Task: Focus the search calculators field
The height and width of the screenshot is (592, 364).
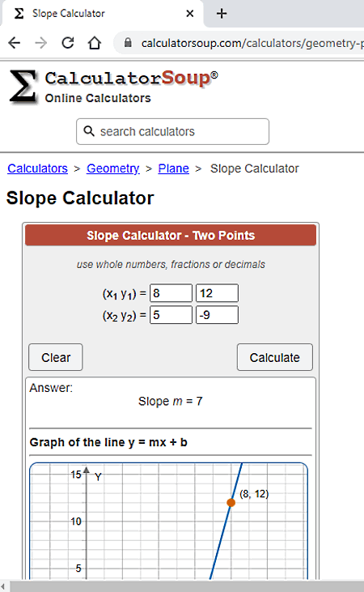Action: pyautogui.click(x=173, y=131)
